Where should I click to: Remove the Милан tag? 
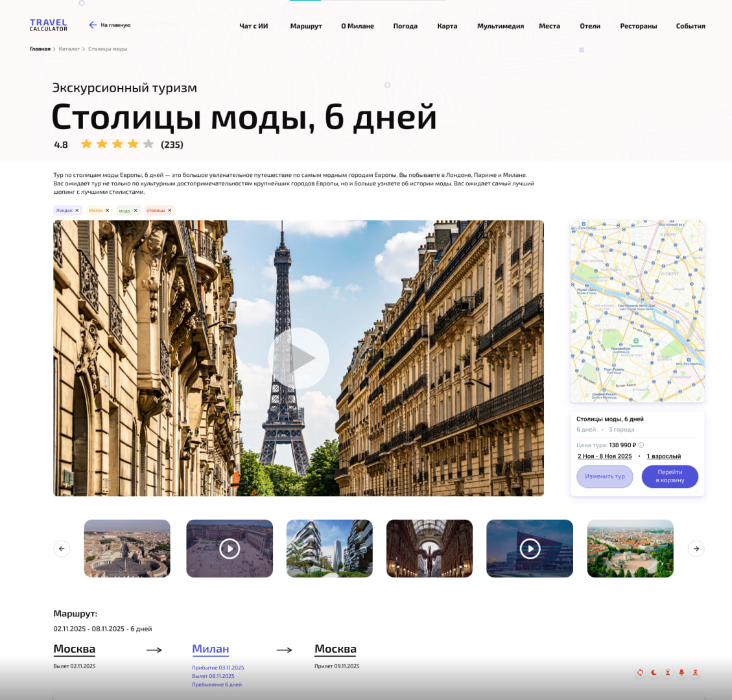[108, 211]
